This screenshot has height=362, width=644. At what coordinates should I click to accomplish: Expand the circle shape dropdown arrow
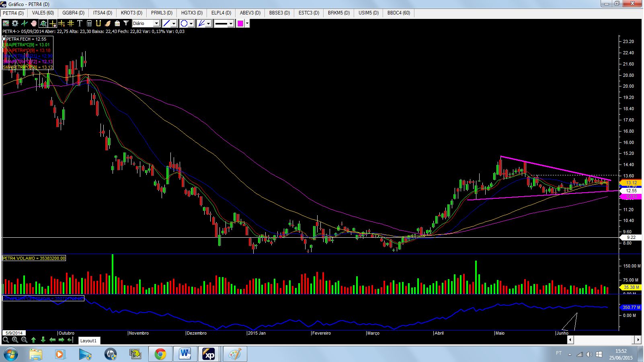(191, 23)
